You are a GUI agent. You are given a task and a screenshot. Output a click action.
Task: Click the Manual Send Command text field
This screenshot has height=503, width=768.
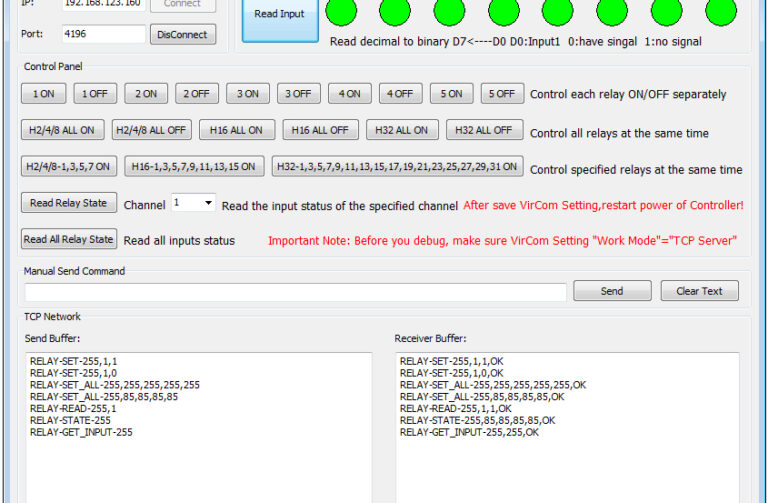tap(296, 292)
